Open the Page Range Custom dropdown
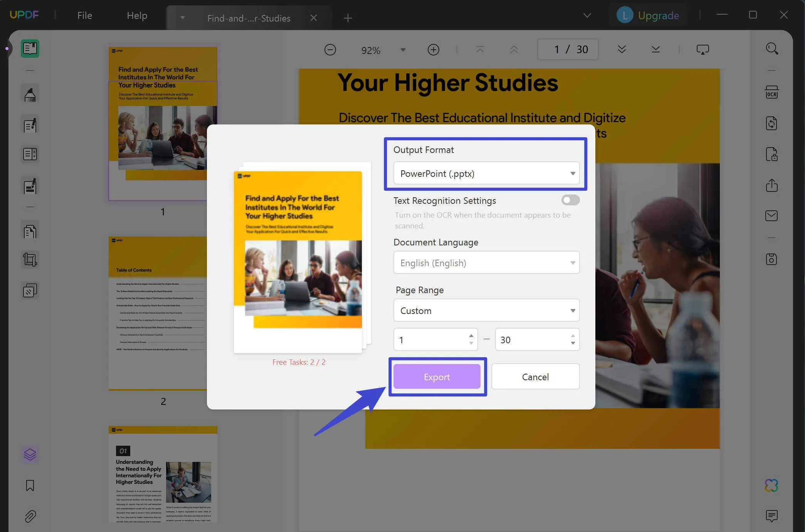Viewport: 805px width, 532px height. (x=486, y=310)
